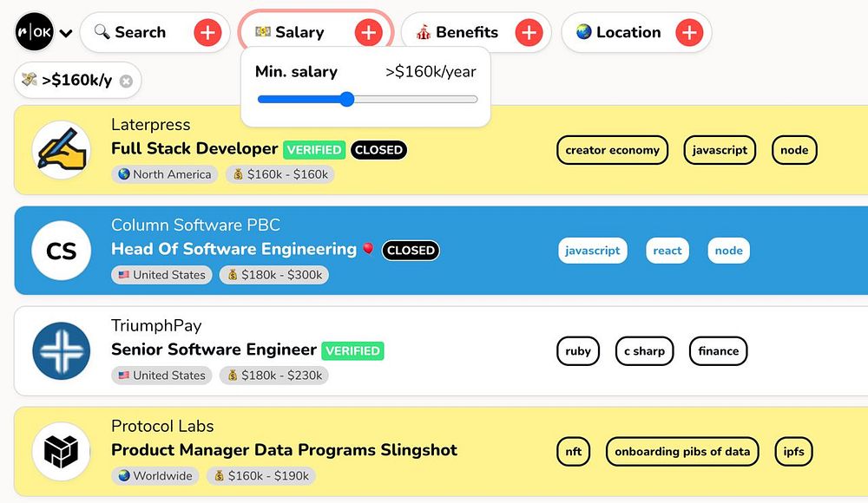Expand the dropdown arrow beside the logo
The image size is (868, 503).
point(66,33)
